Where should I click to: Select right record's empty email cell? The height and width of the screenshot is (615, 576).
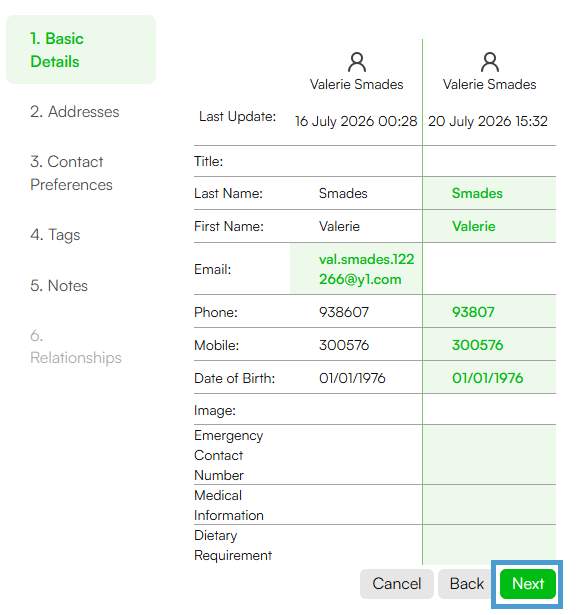[x=489, y=269]
